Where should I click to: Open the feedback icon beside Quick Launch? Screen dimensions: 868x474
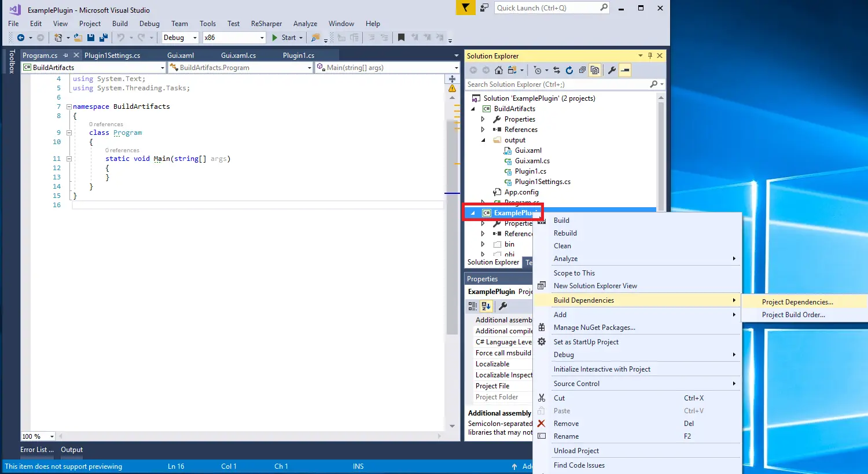484,8
